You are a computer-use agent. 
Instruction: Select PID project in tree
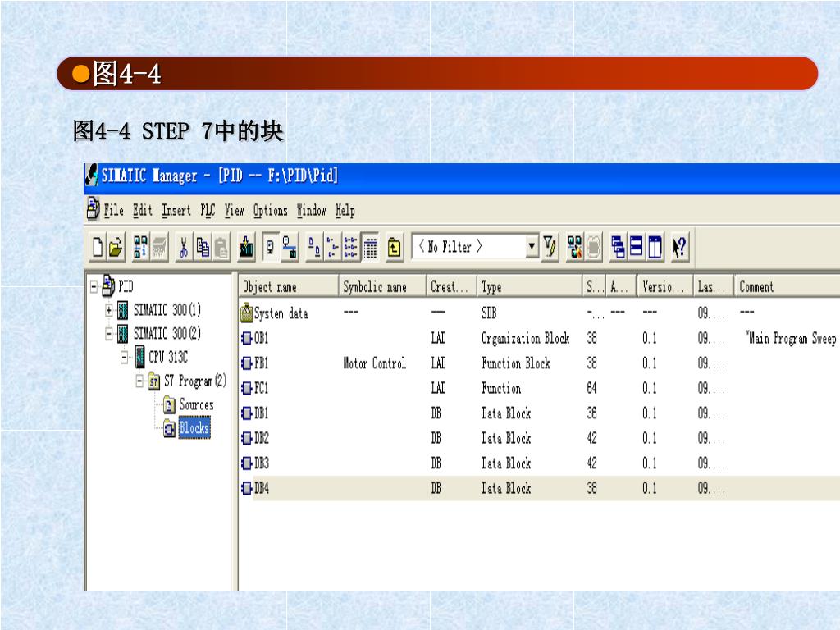[126, 286]
